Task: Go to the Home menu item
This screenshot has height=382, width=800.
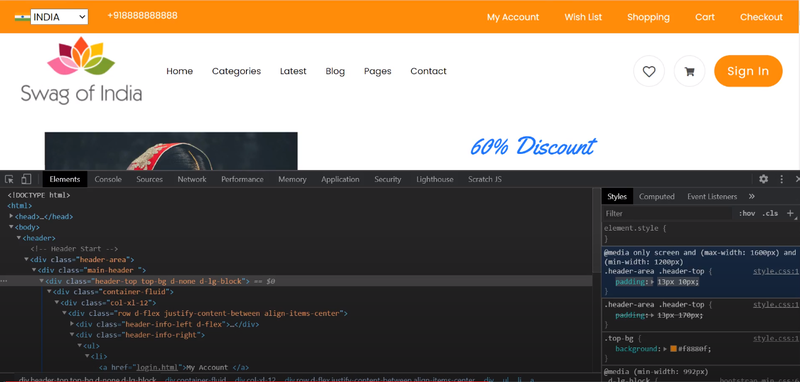Action: 180,71
